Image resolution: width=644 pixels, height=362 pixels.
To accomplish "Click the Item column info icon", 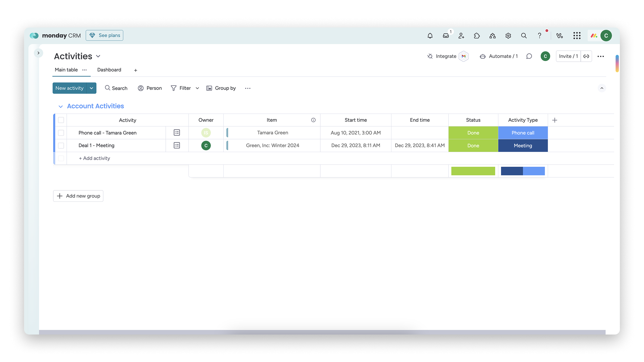I will point(313,120).
